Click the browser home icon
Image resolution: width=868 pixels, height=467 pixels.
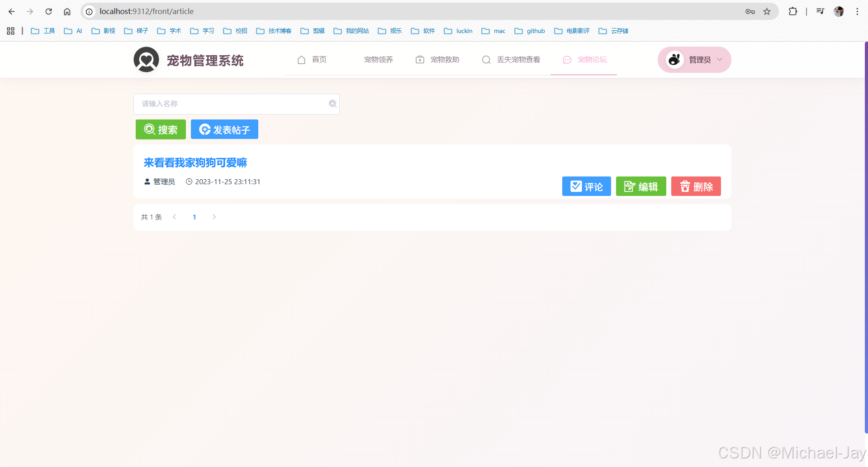click(67, 11)
